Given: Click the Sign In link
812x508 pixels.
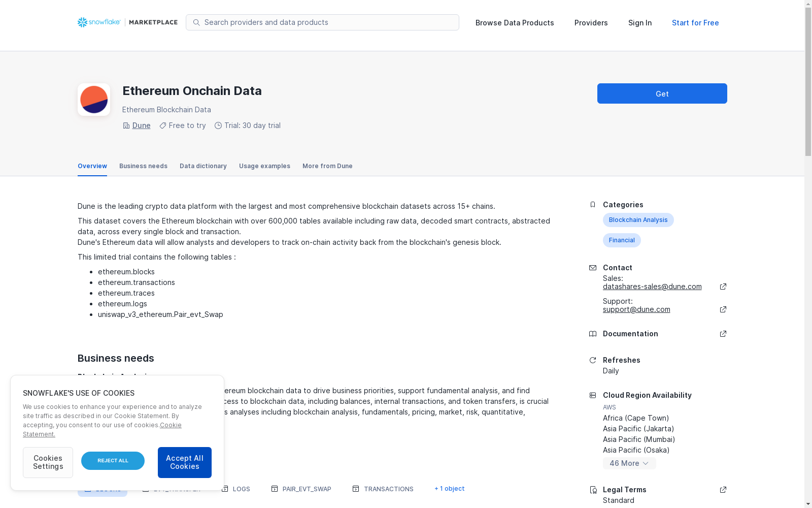Looking at the screenshot, I should click(640, 23).
